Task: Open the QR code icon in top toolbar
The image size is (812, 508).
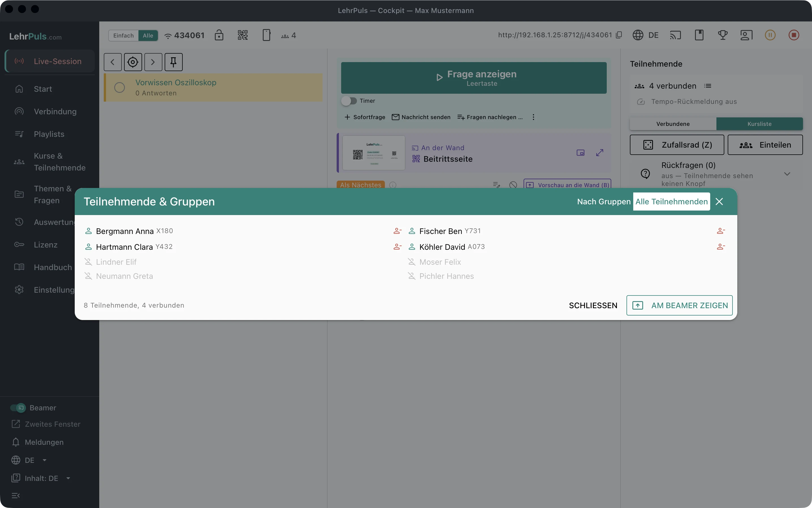Action: point(242,35)
